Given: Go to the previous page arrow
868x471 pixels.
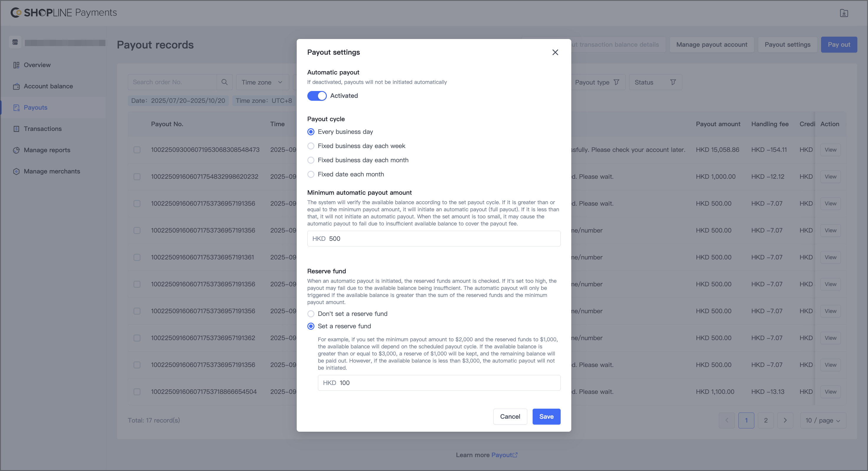Looking at the screenshot, I should click(727, 420).
